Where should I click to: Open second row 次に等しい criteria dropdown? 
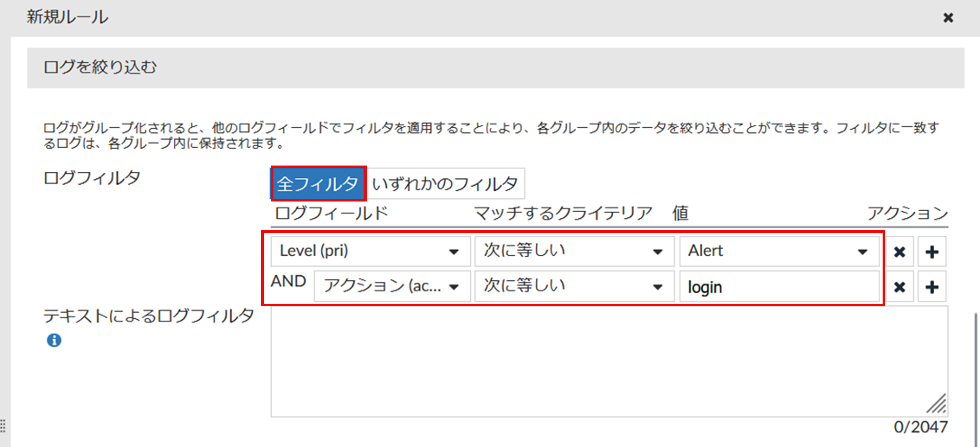pos(574,286)
